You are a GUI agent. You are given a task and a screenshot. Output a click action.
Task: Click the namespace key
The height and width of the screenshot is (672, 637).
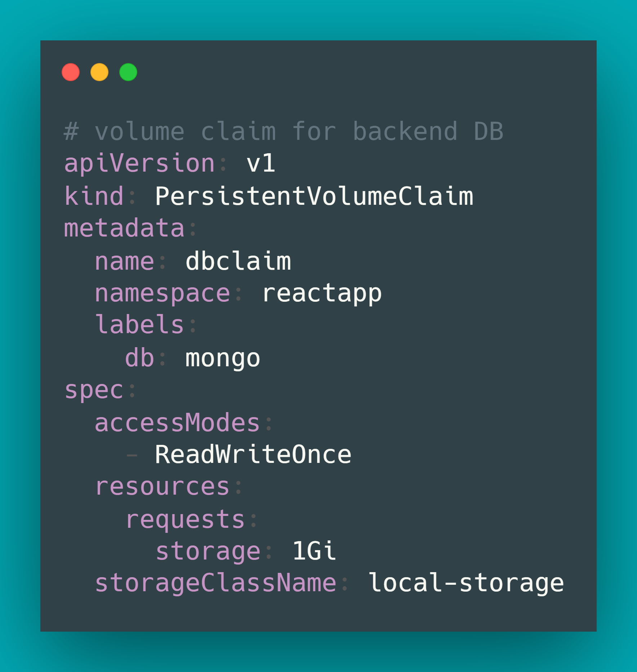pos(162,293)
